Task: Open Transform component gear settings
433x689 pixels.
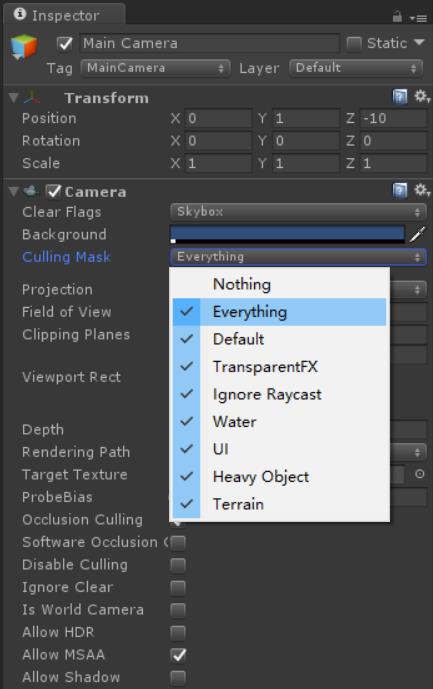Action: click(421, 96)
